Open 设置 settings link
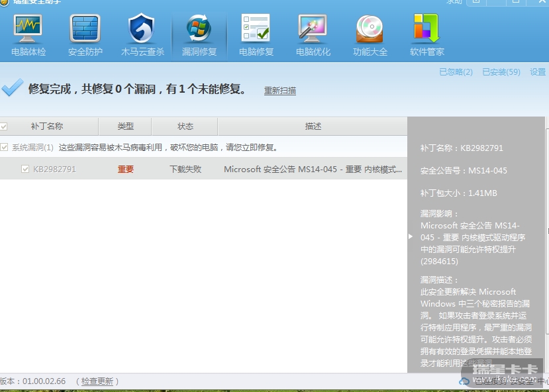Screen dimensions: 549x392 coord(538,72)
